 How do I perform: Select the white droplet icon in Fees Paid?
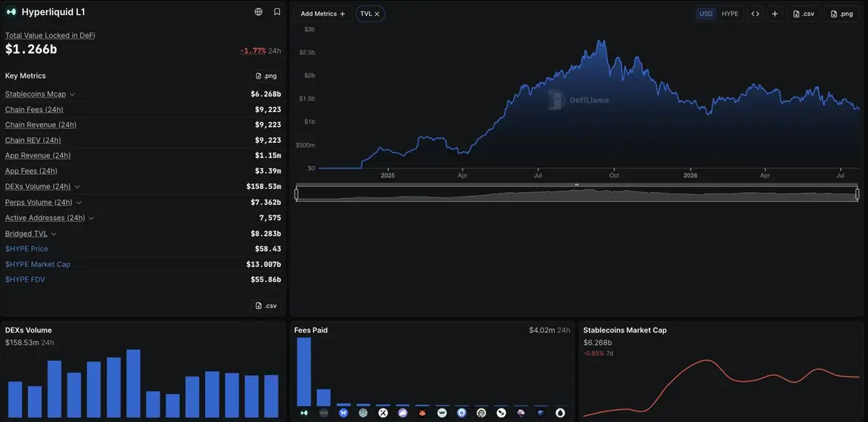click(560, 413)
